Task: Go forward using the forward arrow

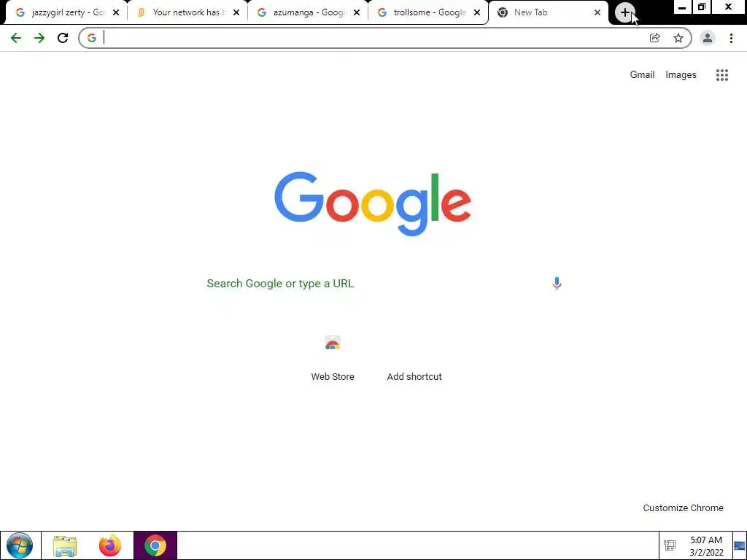Action: pos(39,38)
